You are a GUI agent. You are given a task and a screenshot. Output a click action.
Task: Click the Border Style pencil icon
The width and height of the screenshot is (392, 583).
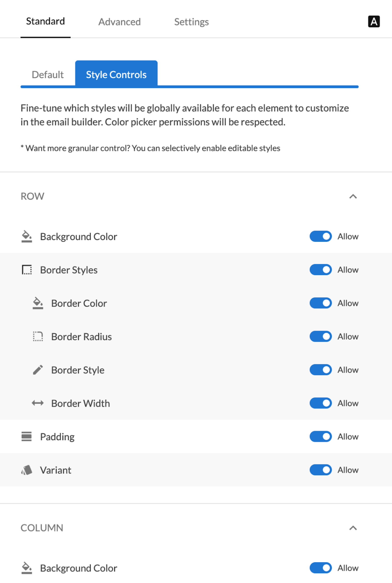tap(38, 370)
